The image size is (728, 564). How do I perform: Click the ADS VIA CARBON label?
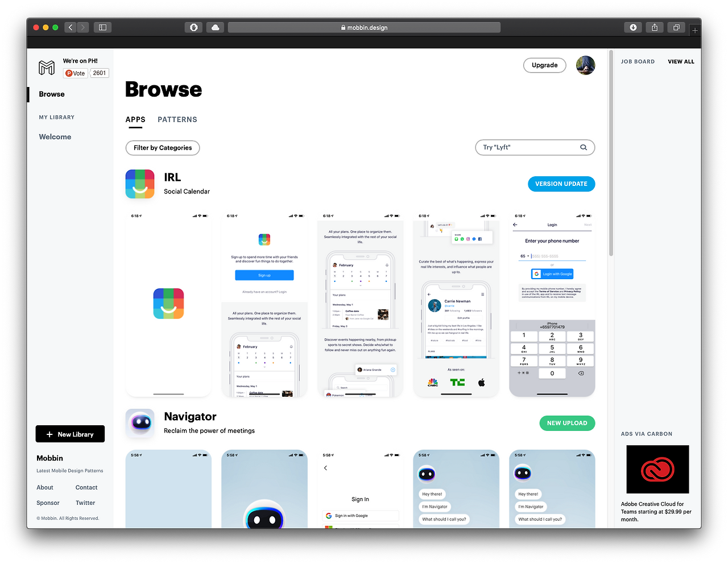pyautogui.click(x=647, y=434)
